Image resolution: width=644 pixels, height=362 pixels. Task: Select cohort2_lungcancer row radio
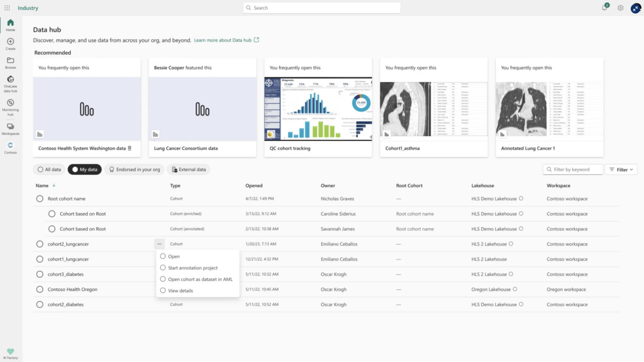point(40,244)
